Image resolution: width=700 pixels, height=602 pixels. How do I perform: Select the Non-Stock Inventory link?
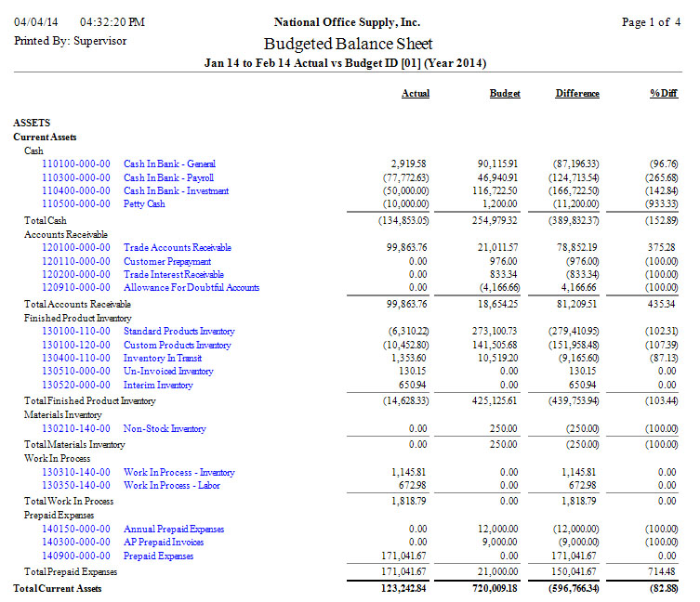click(x=165, y=429)
